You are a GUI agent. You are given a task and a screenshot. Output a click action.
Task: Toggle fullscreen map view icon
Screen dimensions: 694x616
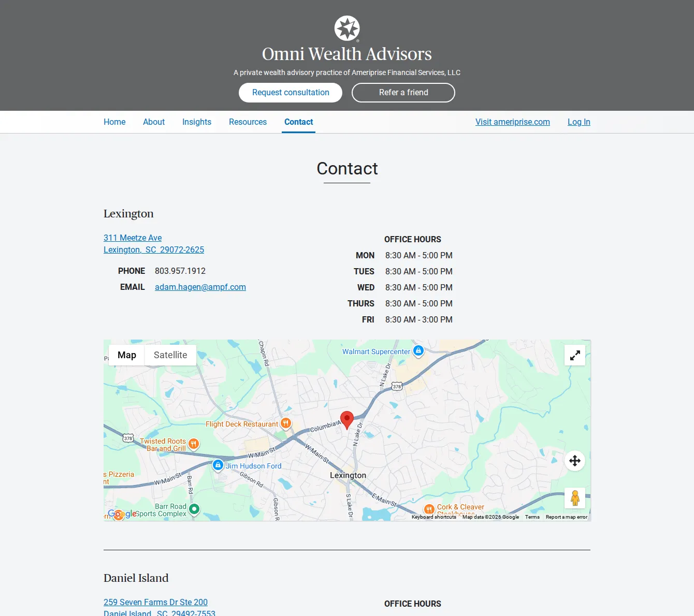click(x=575, y=356)
